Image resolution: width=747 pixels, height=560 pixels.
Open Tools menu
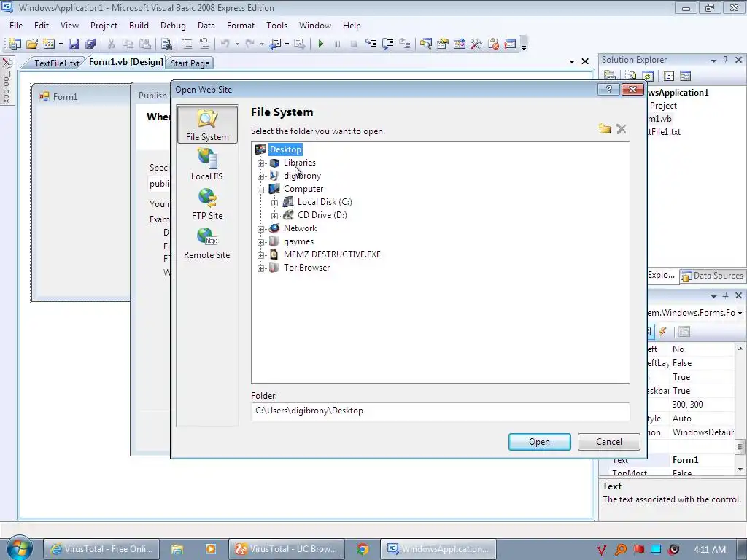coord(276,26)
